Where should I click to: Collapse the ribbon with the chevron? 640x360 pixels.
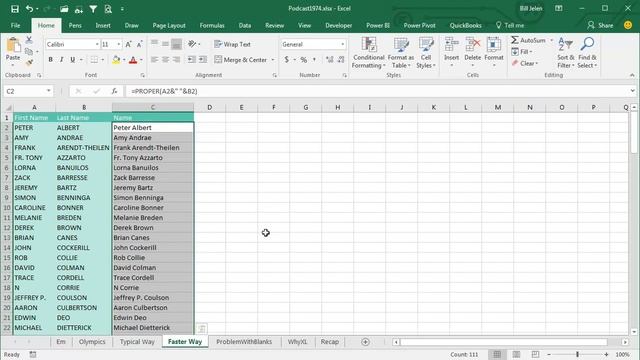pyautogui.click(x=632, y=75)
